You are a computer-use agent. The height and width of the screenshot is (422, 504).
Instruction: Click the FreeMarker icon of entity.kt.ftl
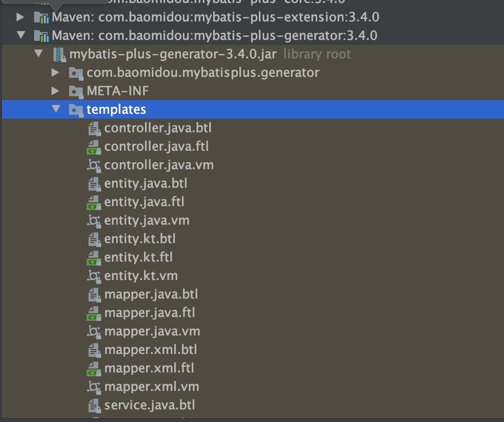click(94, 258)
